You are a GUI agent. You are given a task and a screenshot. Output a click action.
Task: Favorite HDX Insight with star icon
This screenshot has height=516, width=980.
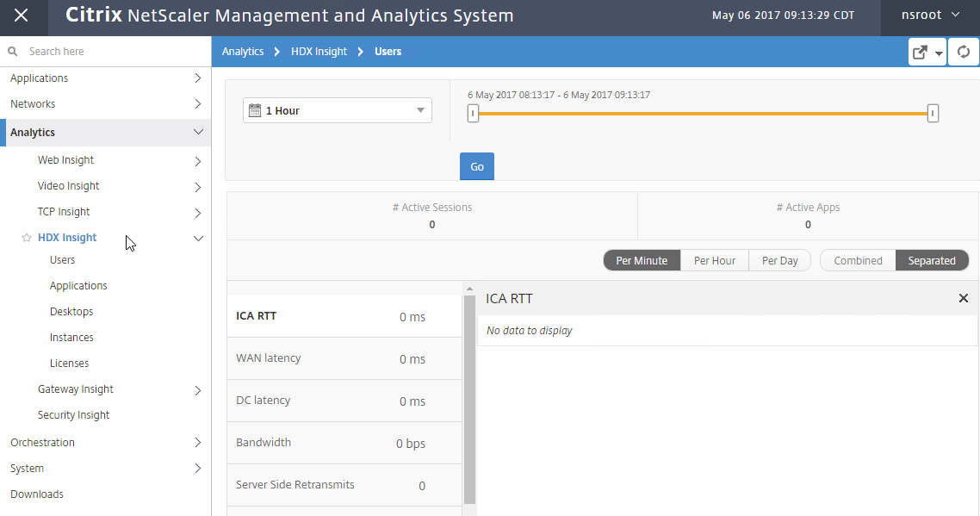[x=26, y=238]
